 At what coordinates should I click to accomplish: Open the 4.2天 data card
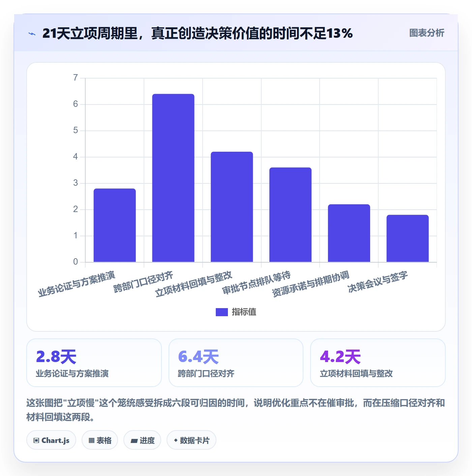click(x=378, y=363)
